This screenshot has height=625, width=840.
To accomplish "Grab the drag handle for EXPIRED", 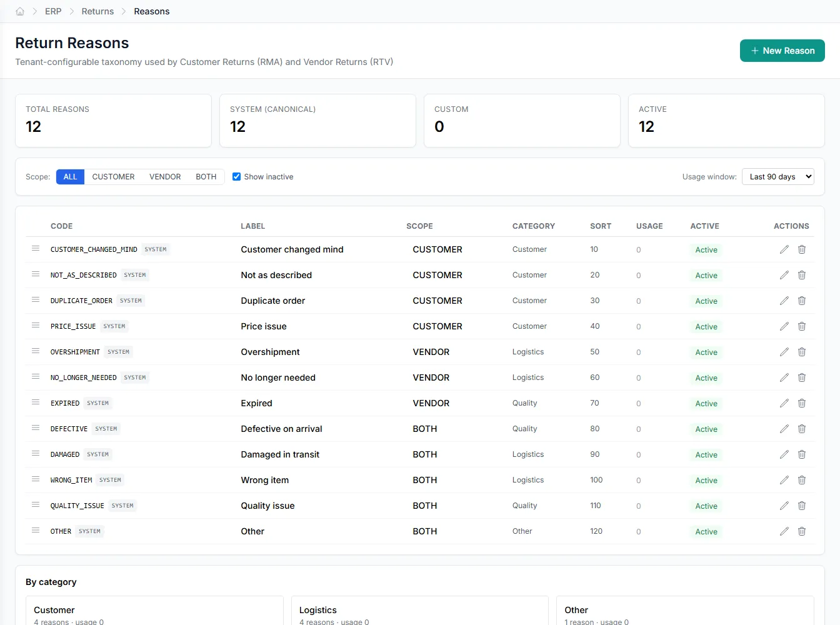I will (36, 402).
